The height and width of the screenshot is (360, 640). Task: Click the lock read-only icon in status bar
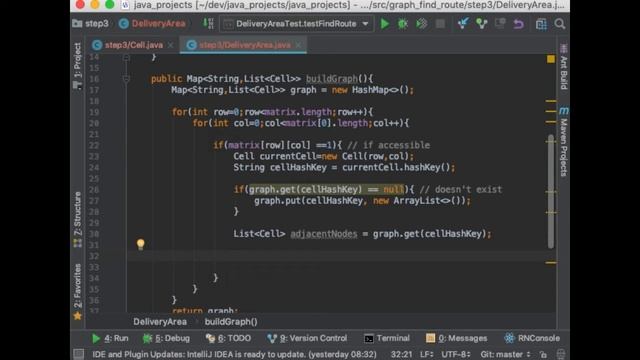pos(543,354)
